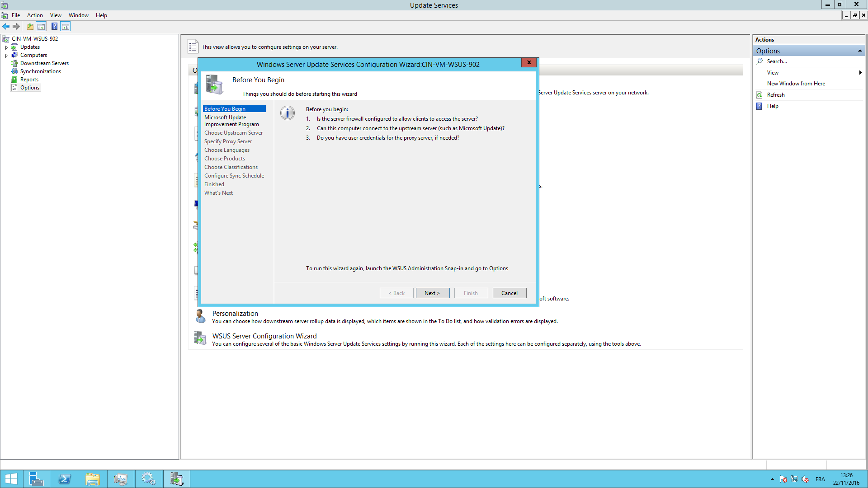Click the Up one level toolbar icon
The width and height of the screenshot is (868, 488).
pyautogui.click(x=30, y=27)
